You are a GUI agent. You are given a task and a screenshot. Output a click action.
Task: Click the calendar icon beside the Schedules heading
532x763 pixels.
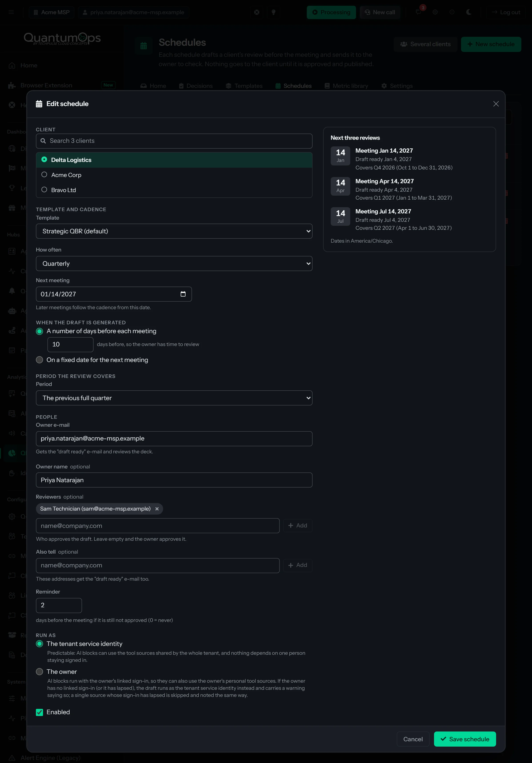pos(143,46)
